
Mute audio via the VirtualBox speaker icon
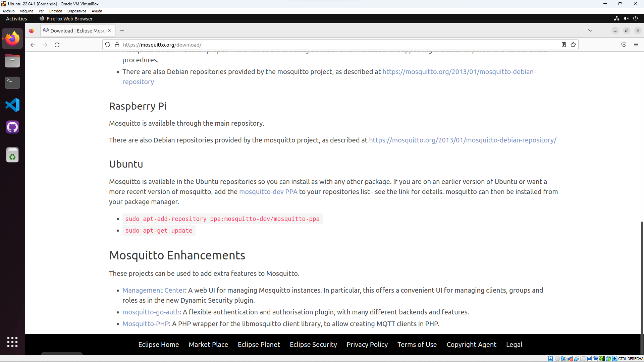[x=564, y=359]
